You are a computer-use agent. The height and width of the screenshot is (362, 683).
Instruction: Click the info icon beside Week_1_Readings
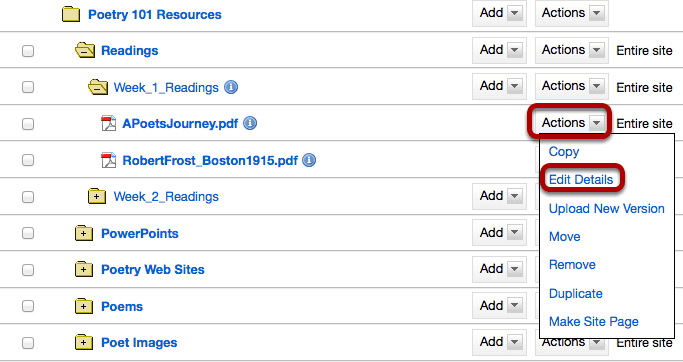tap(231, 87)
